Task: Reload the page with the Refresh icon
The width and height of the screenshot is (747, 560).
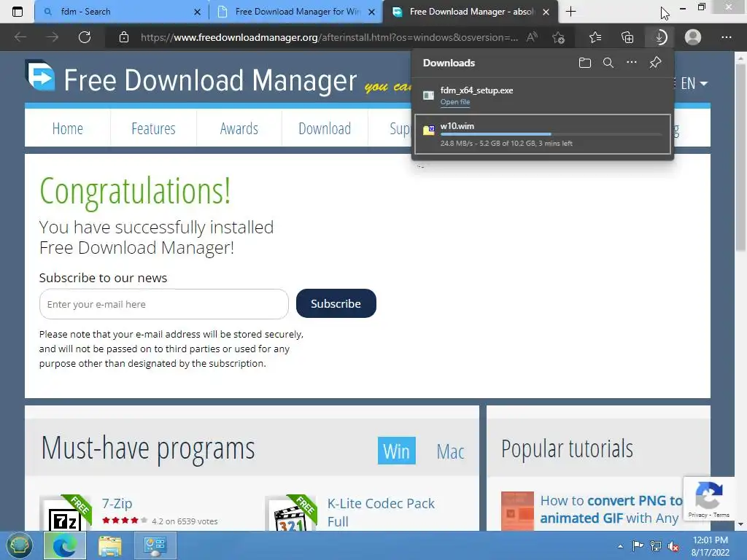Action: pyautogui.click(x=85, y=37)
